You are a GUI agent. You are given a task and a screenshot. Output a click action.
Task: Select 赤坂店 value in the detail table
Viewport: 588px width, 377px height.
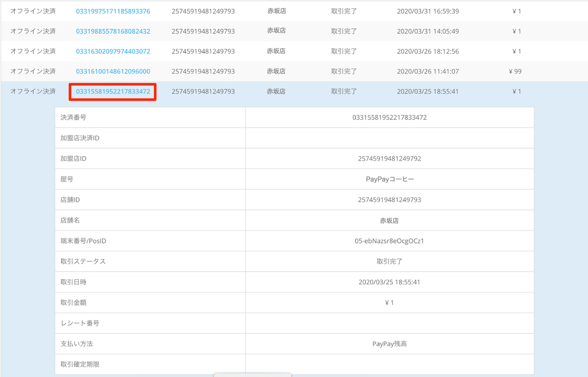pyautogui.click(x=390, y=220)
